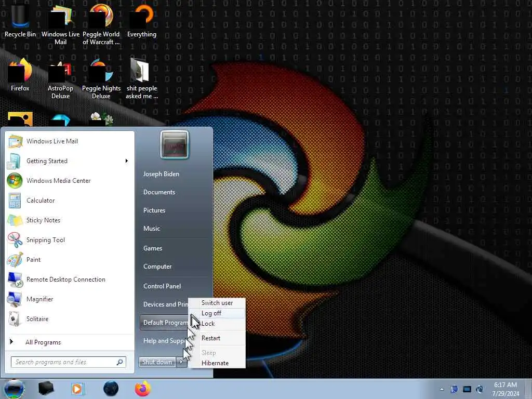This screenshot has width=532, height=399.
Task: Open AstroPop Deluxe desktop shortcut
Action: pos(60,79)
